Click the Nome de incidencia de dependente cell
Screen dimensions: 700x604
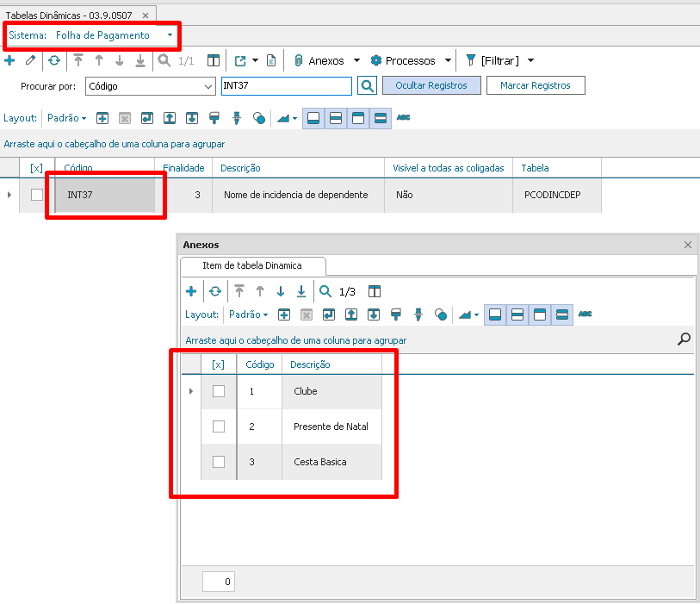(298, 195)
